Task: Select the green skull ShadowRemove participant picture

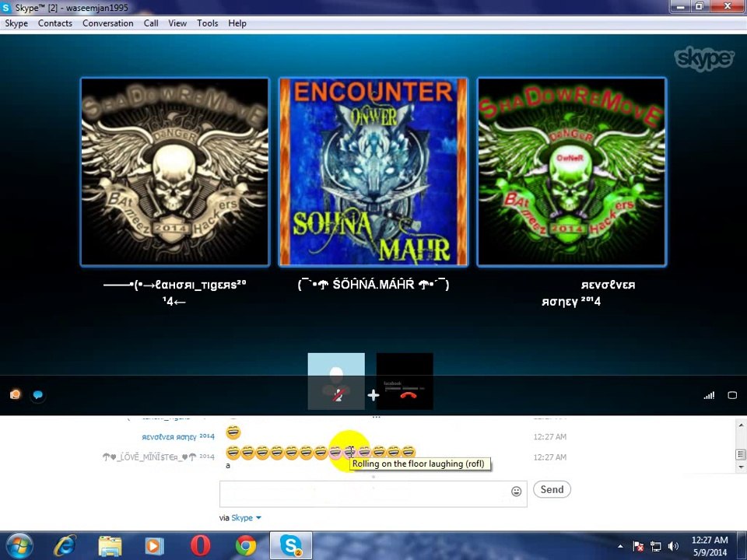Action: [572, 171]
